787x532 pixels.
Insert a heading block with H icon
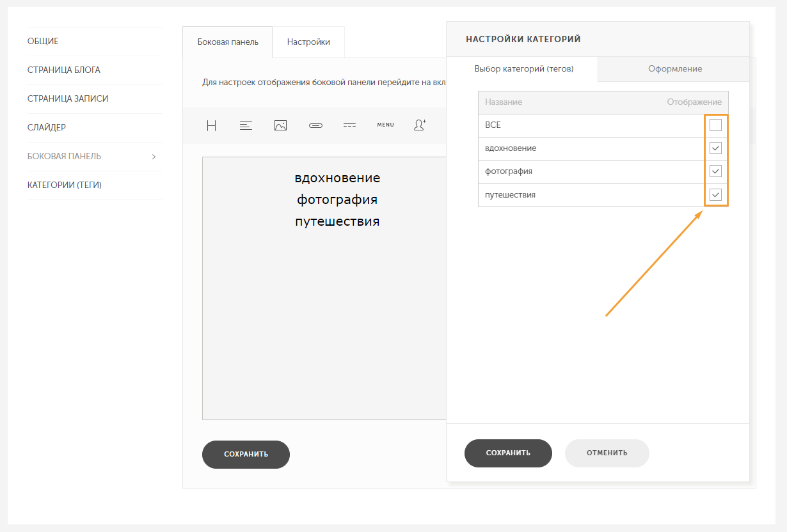212,125
